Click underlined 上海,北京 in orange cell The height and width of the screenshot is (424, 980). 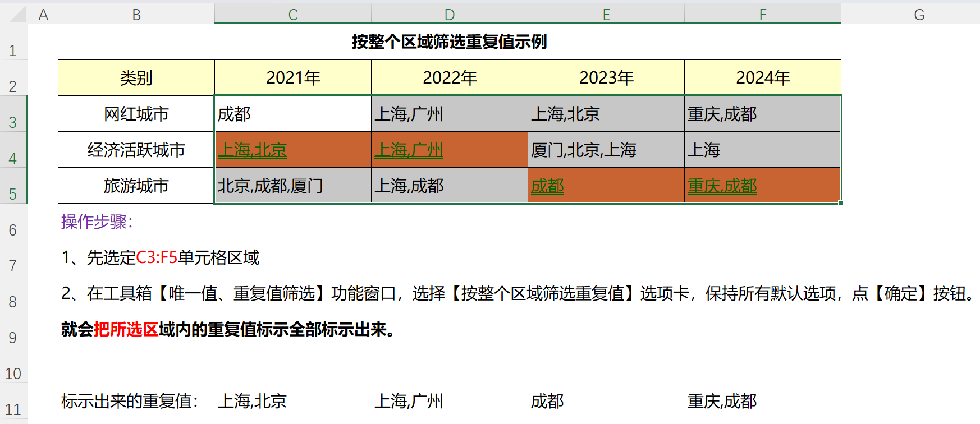(252, 150)
